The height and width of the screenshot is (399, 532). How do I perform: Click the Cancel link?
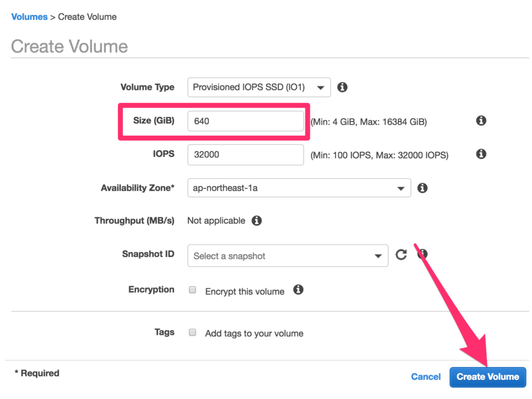426,376
